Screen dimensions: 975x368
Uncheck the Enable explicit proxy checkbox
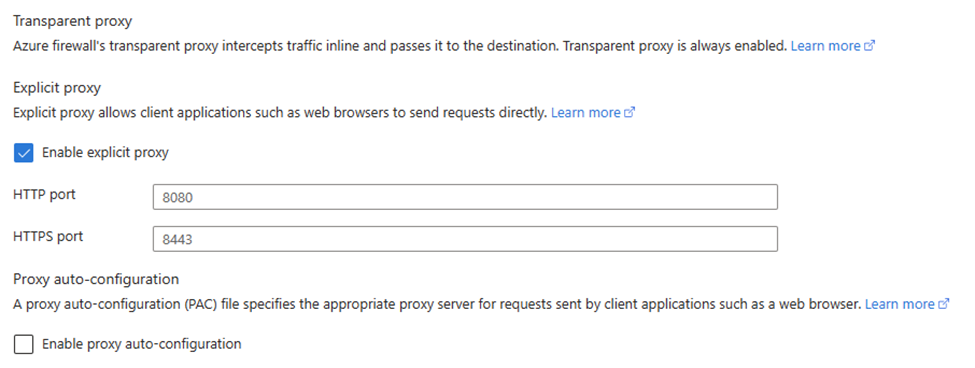[x=24, y=153]
